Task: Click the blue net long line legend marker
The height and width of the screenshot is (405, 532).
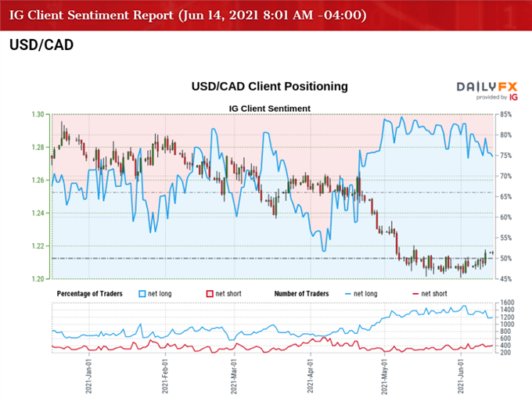Action: coord(347,294)
